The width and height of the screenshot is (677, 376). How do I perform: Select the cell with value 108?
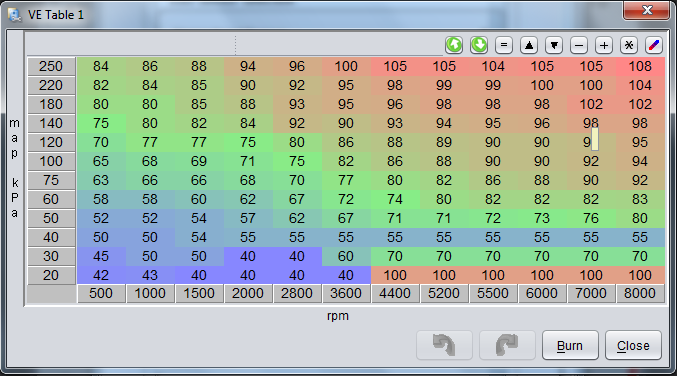click(640, 66)
